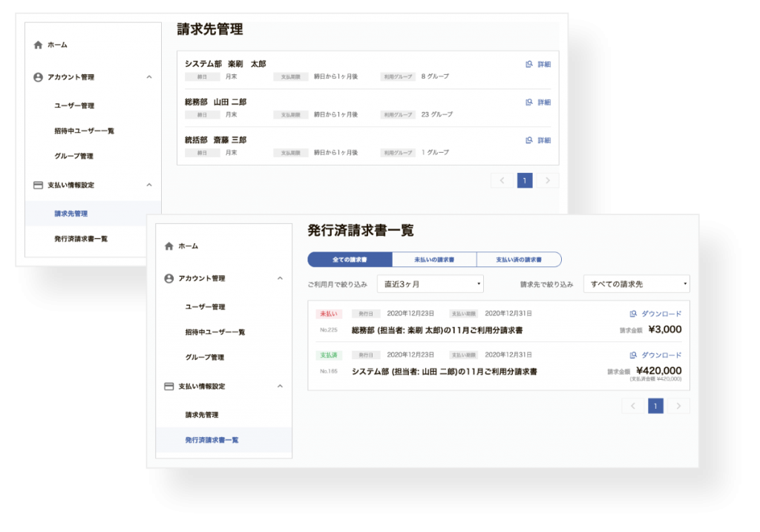Viewport: 760px width, 532px height.
Task: Collapse アカウント管理 chevron in the 発行済請求書一覧 window
Action: (280, 278)
